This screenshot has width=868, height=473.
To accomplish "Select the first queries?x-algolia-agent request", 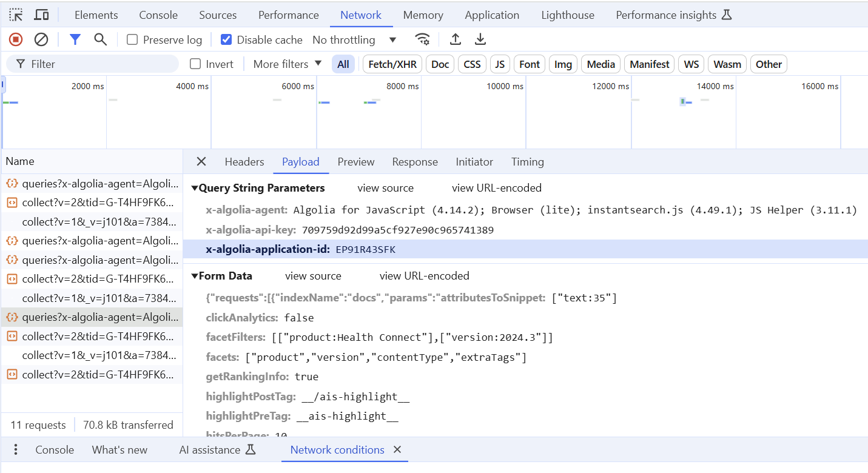I will 92,184.
